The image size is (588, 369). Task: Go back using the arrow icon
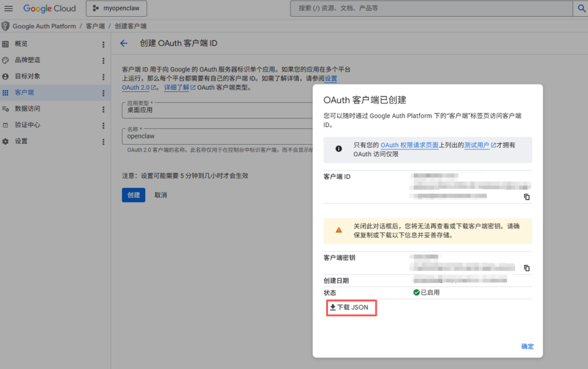pyautogui.click(x=124, y=44)
